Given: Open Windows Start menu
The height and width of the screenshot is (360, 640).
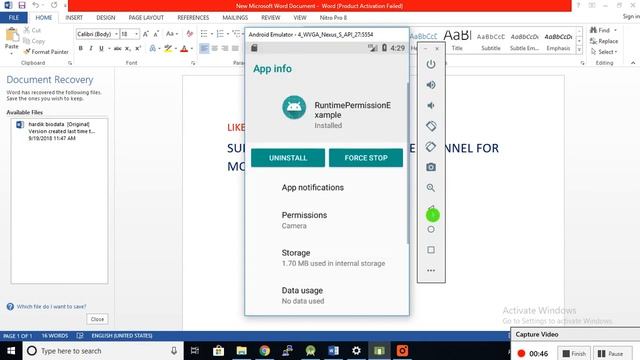Looking at the screenshot, I should tap(11, 351).
